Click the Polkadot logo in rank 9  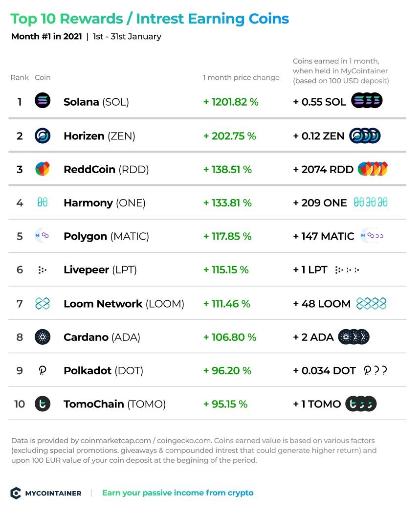point(43,371)
